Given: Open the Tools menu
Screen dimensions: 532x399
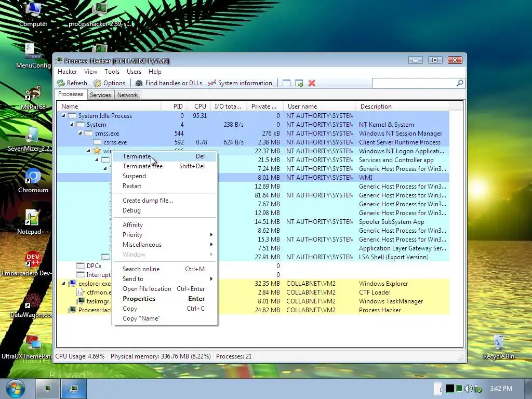Looking at the screenshot, I should coord(112,72).
